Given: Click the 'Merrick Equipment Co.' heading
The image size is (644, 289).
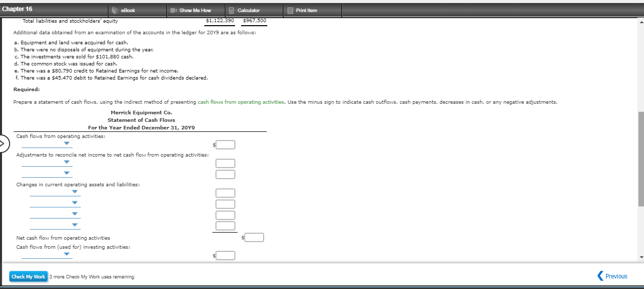Looking at the screenshot, I should (141, 112).
